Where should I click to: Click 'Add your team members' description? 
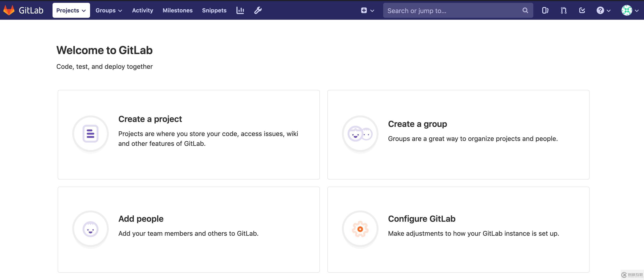pos(188,234)
